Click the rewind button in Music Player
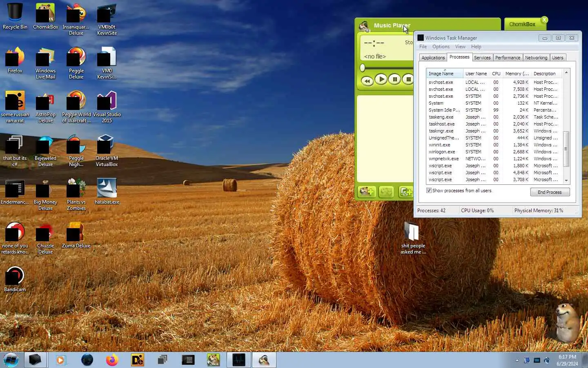The image size is (588, 368). point(367,81)
